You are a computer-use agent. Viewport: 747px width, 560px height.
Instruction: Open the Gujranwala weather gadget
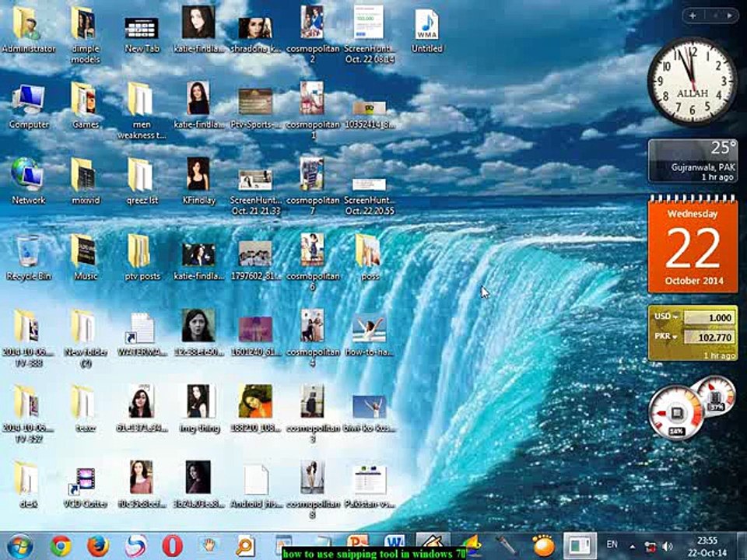(x=693, y=160)
